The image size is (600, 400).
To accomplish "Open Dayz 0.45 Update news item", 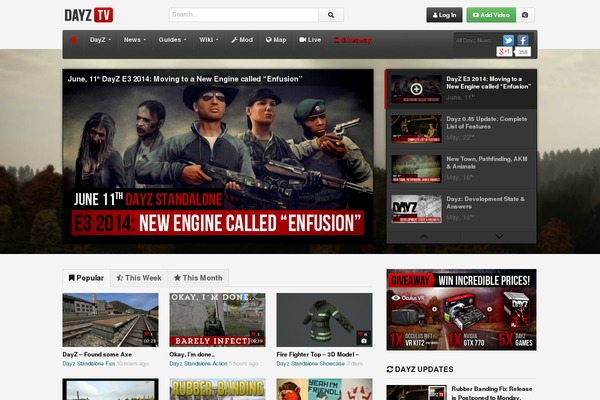I will (x=486, y=123).
